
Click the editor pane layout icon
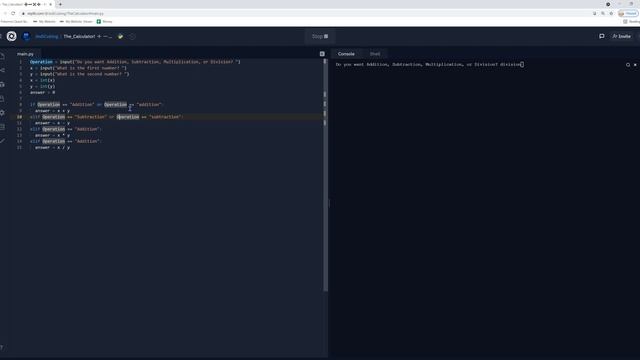(x=322, y=54)
